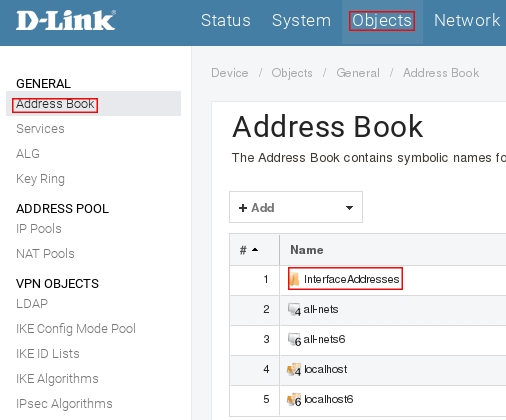
Task: Click the localhost6 IPv6 icon
Action: (294, 400)
